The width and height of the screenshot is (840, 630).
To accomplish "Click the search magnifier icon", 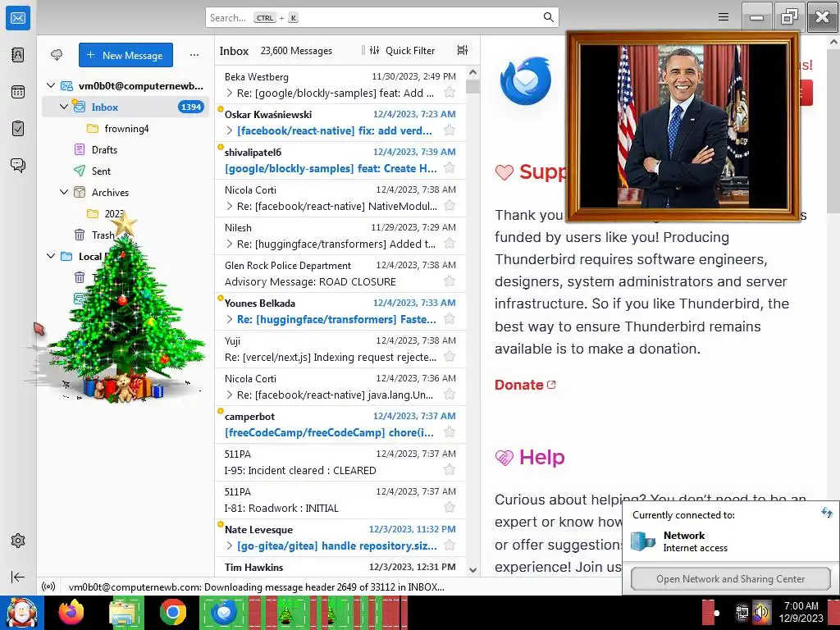I will (x=548, y=17).
